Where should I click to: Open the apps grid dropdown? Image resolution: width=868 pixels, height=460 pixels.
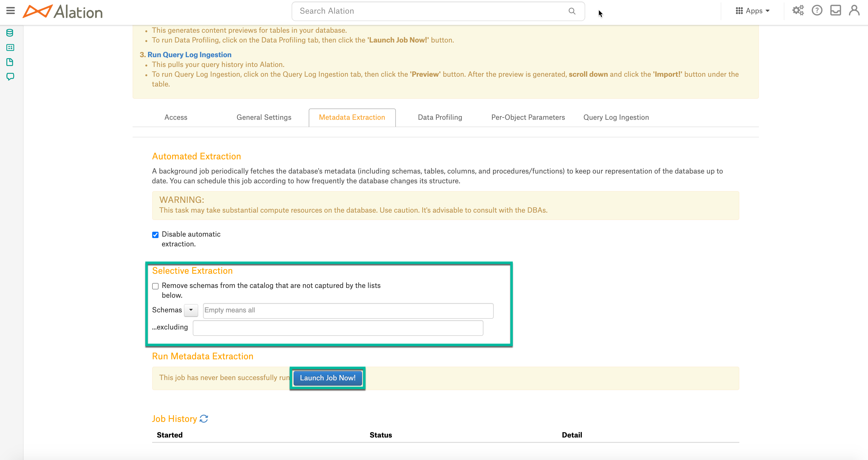click(x=753, y=11)
